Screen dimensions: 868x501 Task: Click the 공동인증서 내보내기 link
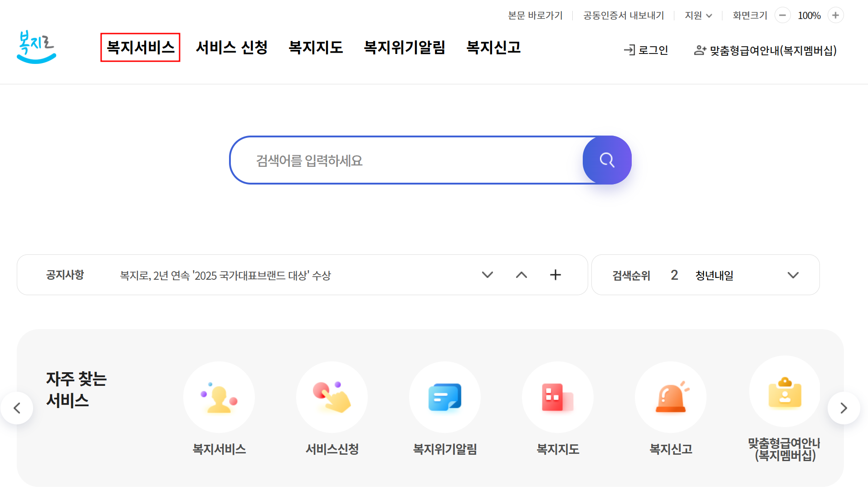[x=624, y=15]
